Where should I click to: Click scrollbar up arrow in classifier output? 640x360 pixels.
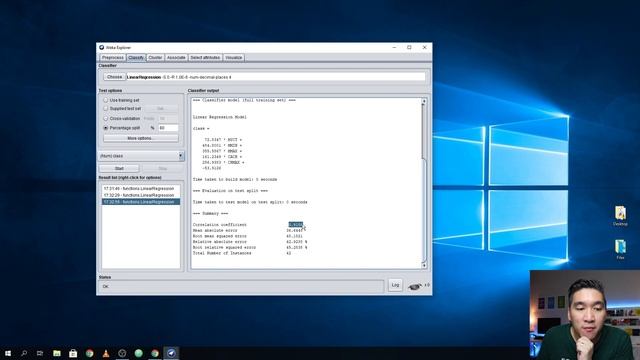click(x=424, y=101)
